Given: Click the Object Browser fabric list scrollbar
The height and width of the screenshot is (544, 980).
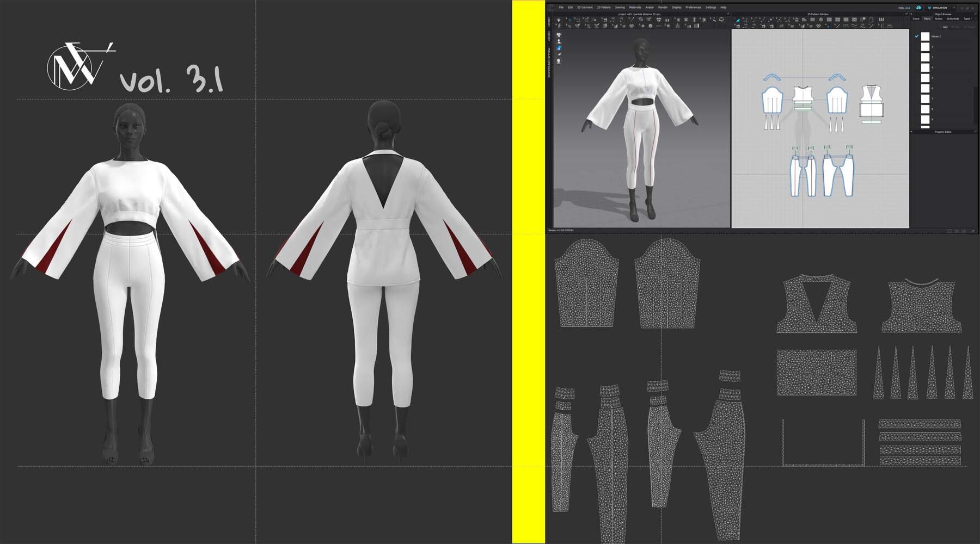Looking at the screenshot, I should click(x=975, y=98).
